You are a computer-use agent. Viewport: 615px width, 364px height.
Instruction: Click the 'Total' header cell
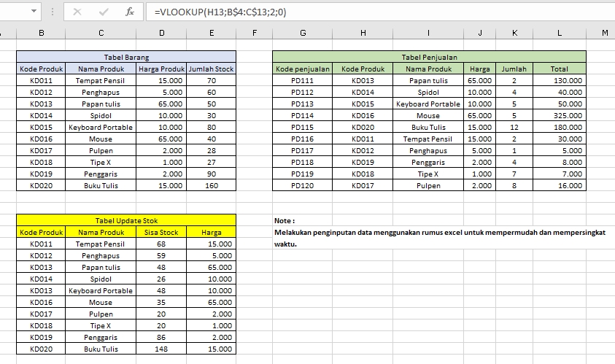point(560,69)
